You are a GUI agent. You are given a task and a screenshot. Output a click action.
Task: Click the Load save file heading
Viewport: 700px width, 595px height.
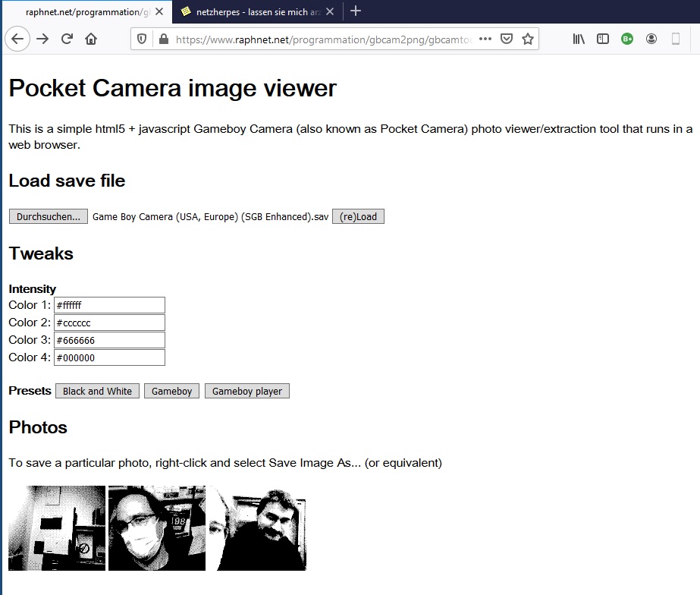pos(67,181)
